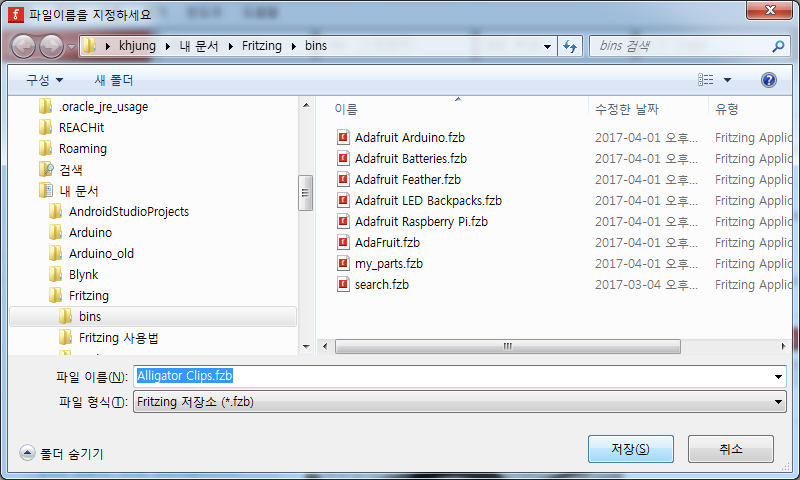The height and width of the screenshot is (480, 800).
Task: Click the folder tree scroll up arrow
Action: pos(306,105)
